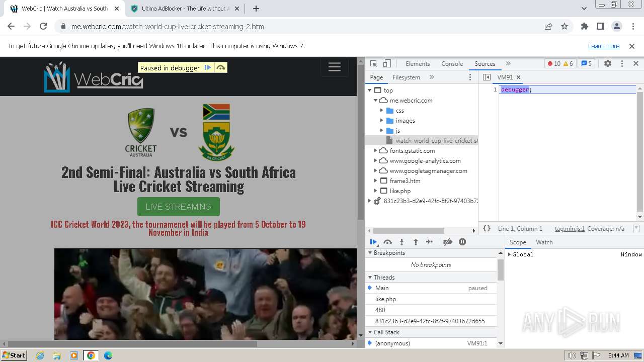644x362 pixels.
Task: Show more DevTools tabs chevron
Action: (508, 64)
